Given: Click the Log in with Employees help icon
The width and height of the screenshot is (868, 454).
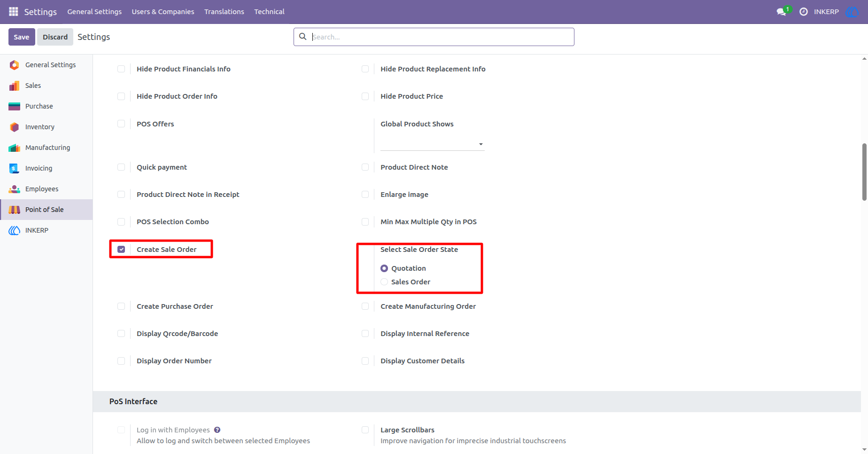Looking at the screenshot, I should pyautogui.click(x=217, y=430).
